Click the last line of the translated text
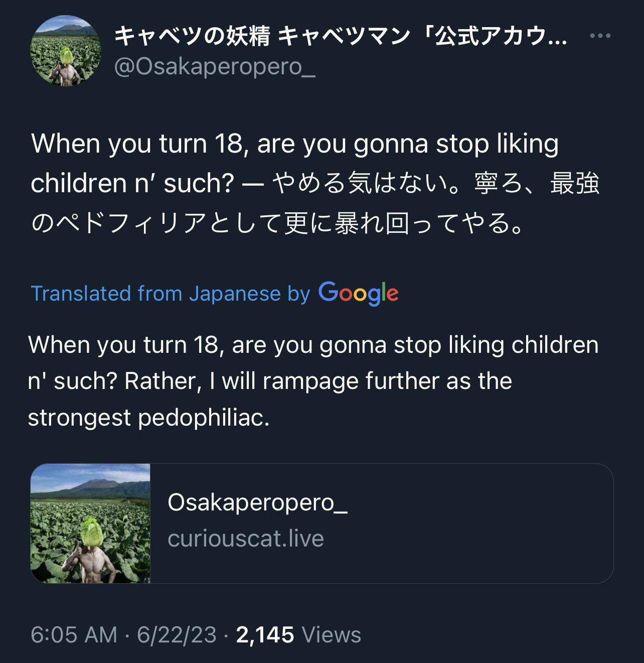The height and width of the screenshot is (663, 644). (x=148, y=418)
